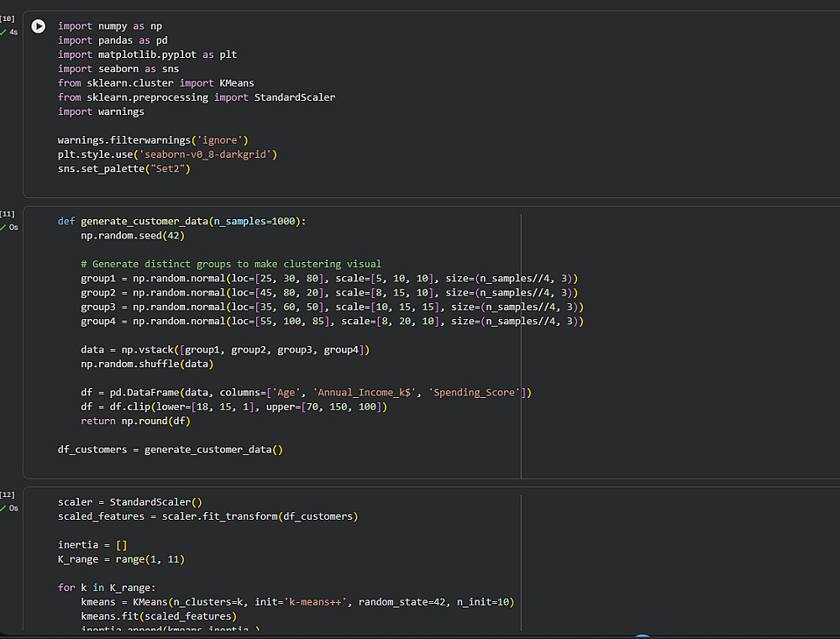This screenshot has width=840, height=639.
Task: Click the 'scaler = StandardScaler()' line
Action: click(130, 502)
